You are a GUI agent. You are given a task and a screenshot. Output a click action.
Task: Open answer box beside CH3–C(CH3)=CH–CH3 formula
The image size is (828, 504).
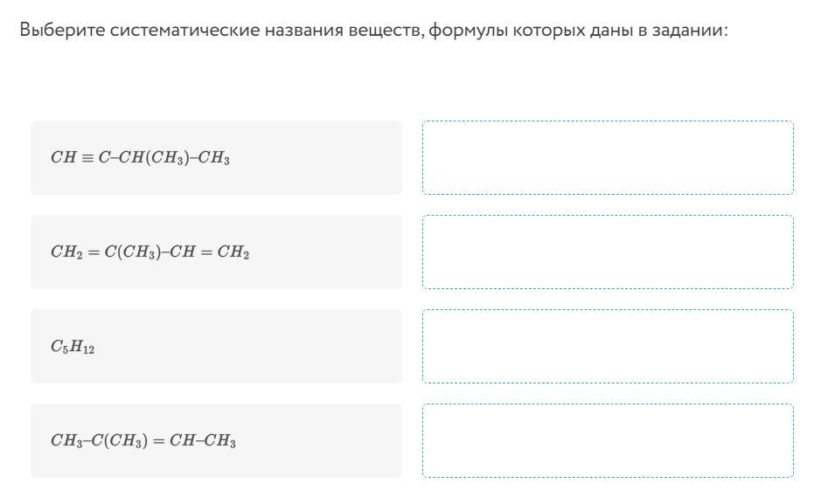(x=608, y=440)
